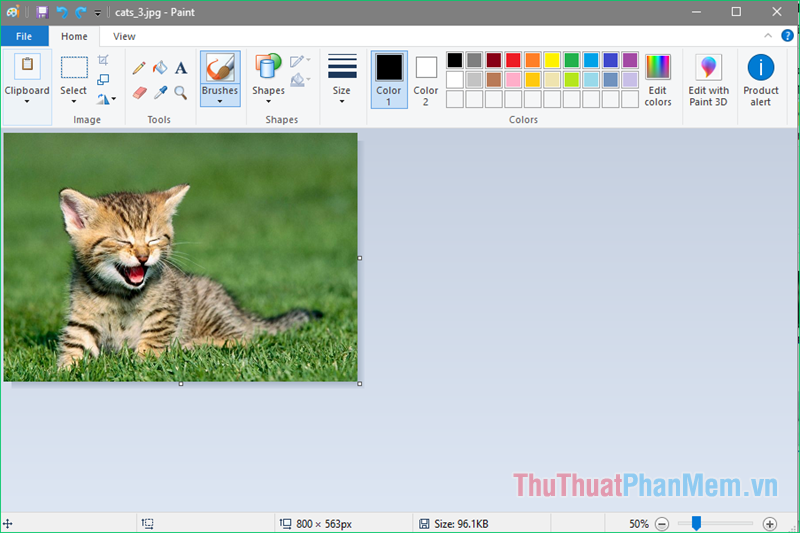Switch to the Home tab
800x533 pixels.
point(74,36)
